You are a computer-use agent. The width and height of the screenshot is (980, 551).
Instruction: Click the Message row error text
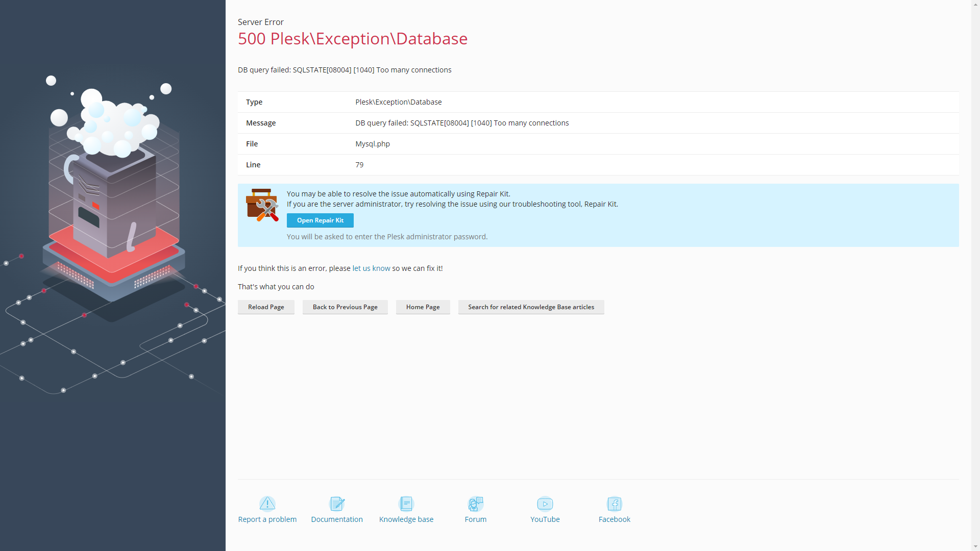click(462, 123)
